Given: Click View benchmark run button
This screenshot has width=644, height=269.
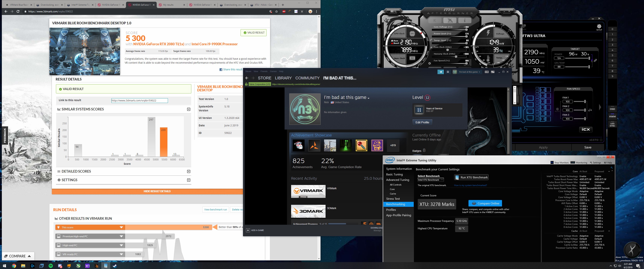Looking at the screenshot, I should pos(215,209).
